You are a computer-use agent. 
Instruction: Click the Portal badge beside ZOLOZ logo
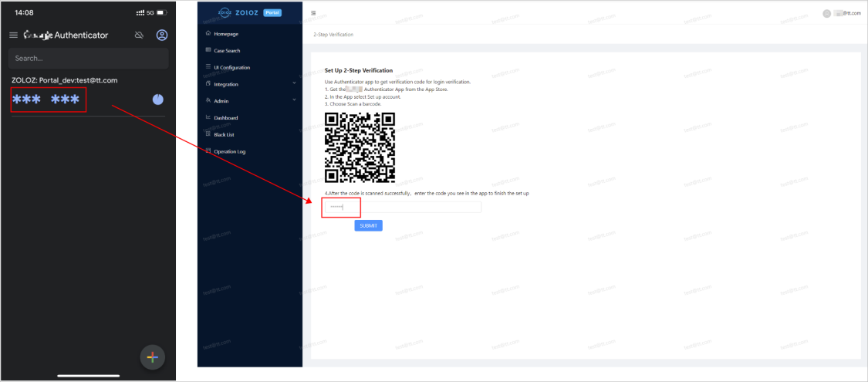272,12
